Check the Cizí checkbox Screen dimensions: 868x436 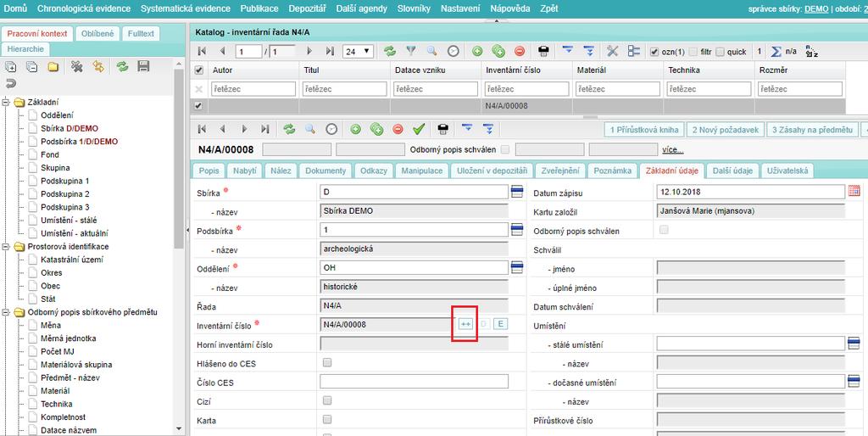pos(327,400)
